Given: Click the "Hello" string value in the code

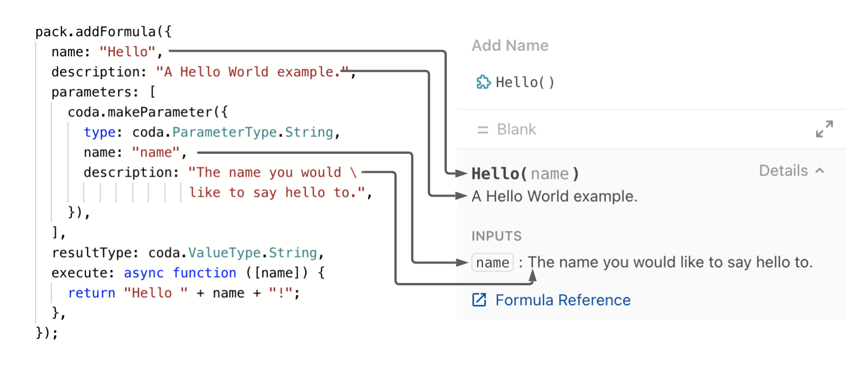Looking at the screenshot, I should click(x=128, y=51).
